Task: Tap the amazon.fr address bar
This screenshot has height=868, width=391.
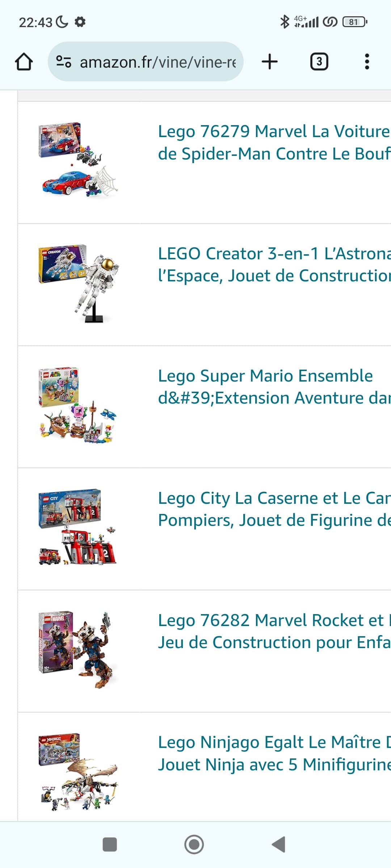Action: pos(157,62)
